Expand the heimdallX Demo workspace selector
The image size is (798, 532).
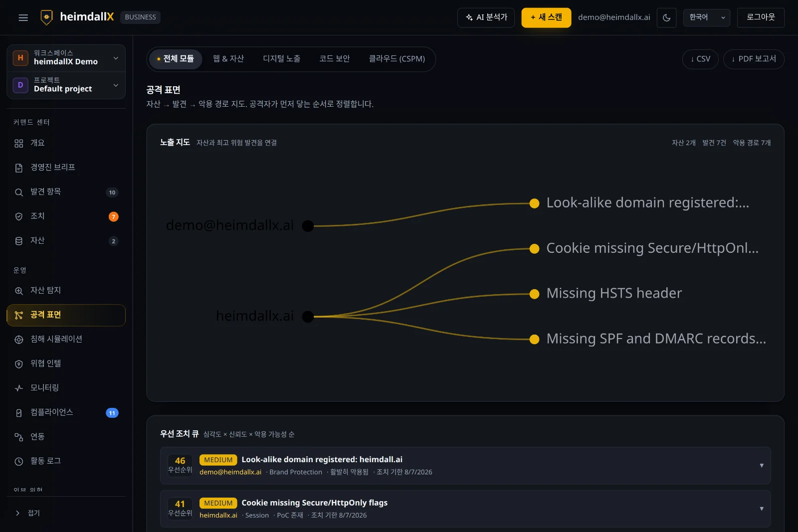point(66,58)
